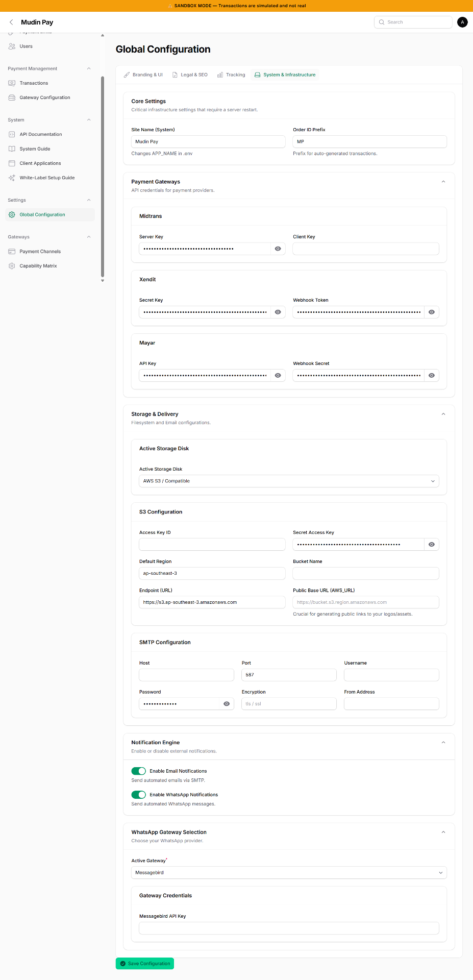Click the SMTP Port field

[x=289, y=675]
